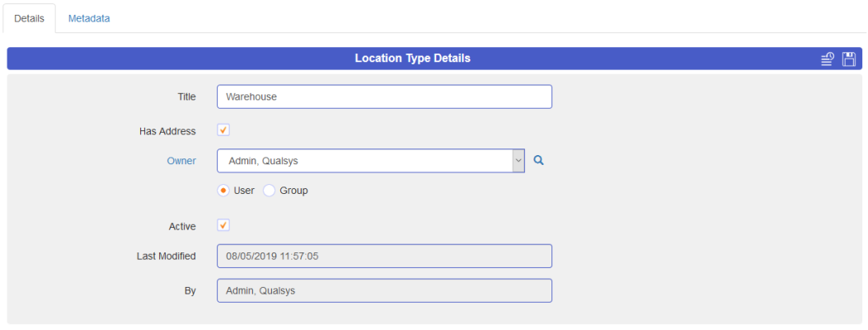Screen dimensions: 868x330
Task: Click the Title label
Action: pos(186,97)
